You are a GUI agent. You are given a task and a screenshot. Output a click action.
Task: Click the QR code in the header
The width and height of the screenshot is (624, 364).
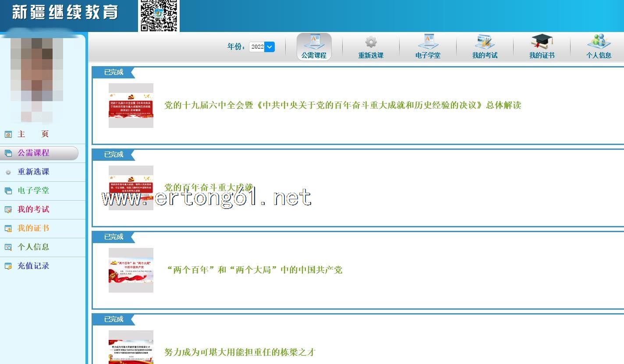point(159,15)
